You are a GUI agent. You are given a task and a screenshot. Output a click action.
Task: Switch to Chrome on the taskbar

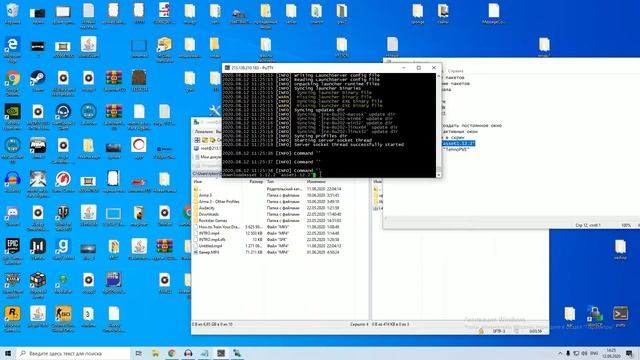(x=172, y=353)
